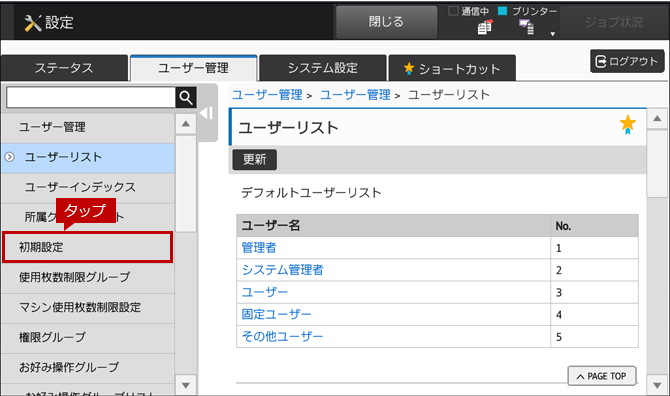Open ユーザーインデックス in the sidebar
Image resolution: width=670 pixels, height=396 pixels.
click(x=88, y=187)
